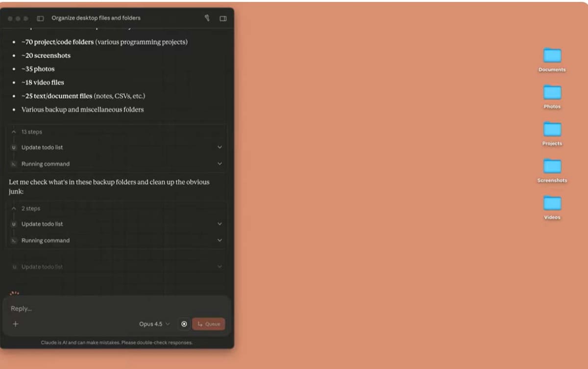The height and width of the screenshot is (369, 588).
Task: Click the ~35 photos bullet text
Action: pyautogui.click(x=38, y=69)
